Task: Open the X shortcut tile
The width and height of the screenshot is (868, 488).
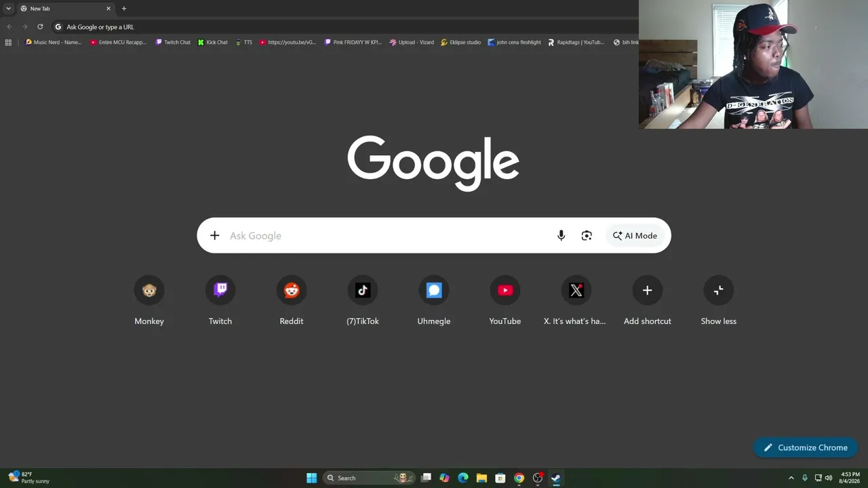Action: (x=576, y=301)
